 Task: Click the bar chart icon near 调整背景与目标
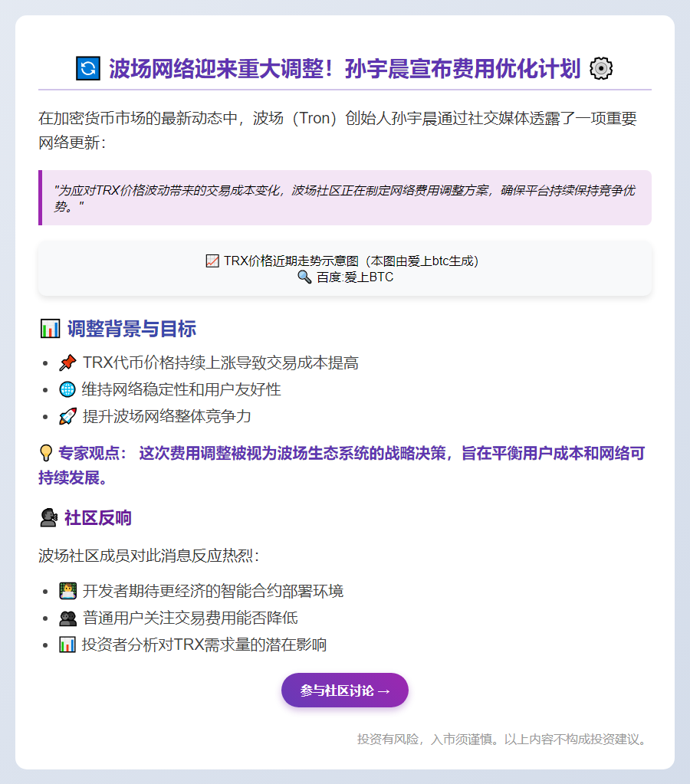[48, 328]
